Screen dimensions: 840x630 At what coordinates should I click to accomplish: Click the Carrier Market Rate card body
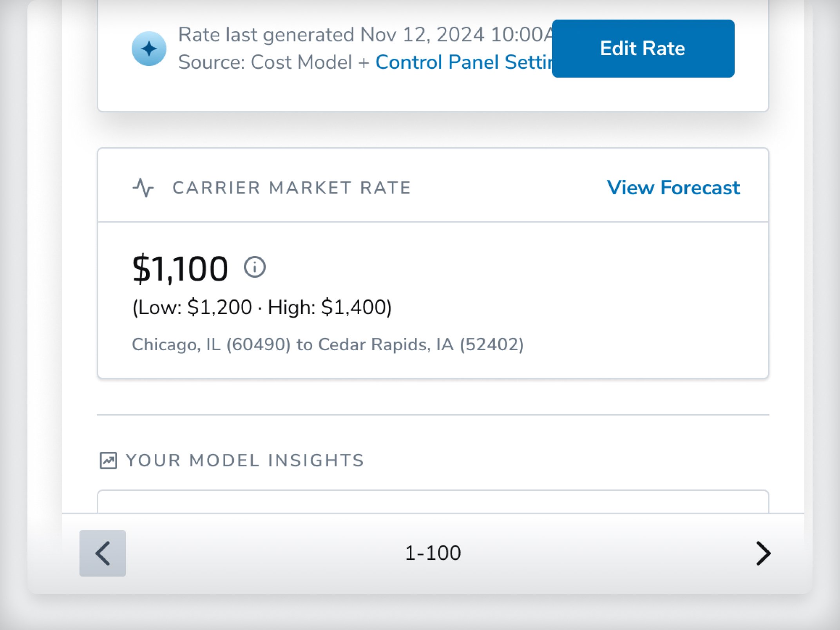(433, 300)
